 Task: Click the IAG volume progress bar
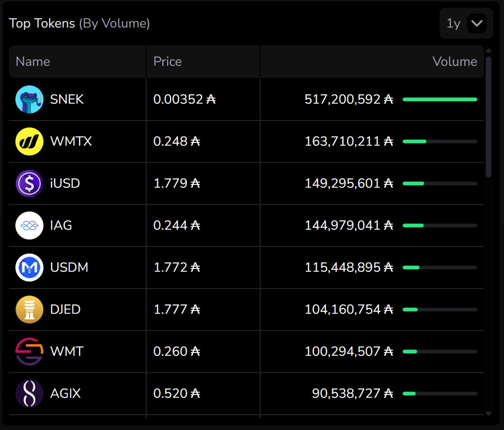[440, 226]
